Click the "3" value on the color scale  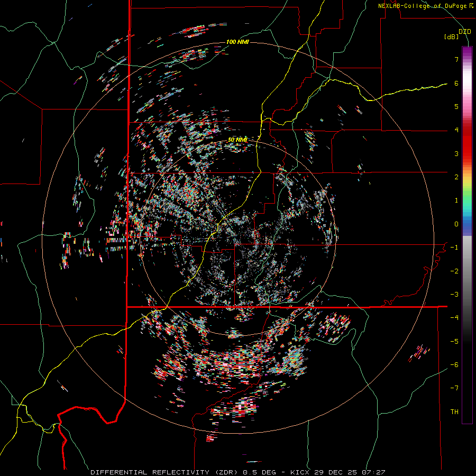tap(456, 153)
